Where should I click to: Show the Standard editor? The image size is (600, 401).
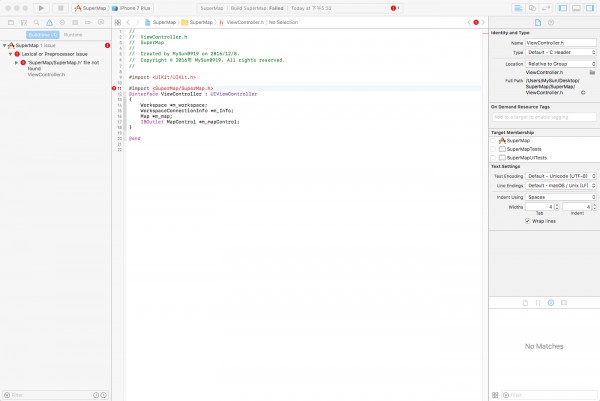pos(518,8)
